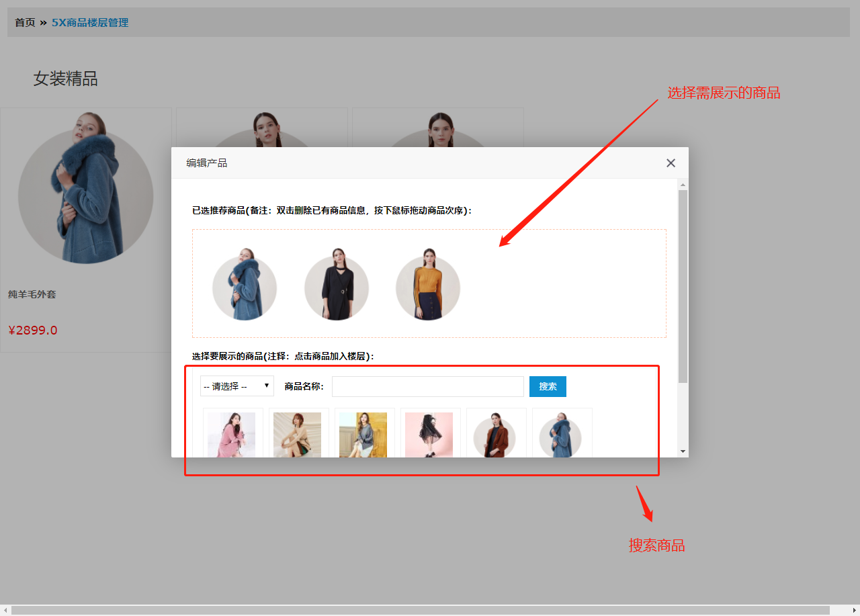Close the 编辑产品 dialog
Viewport: 860px width, 616px height.
coord(671,163)
